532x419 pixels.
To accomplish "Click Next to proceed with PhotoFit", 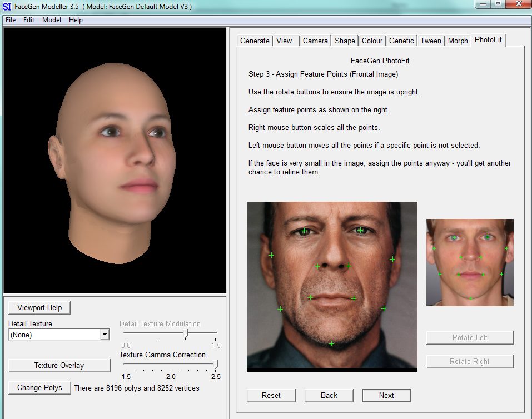I will coord(386,395).
